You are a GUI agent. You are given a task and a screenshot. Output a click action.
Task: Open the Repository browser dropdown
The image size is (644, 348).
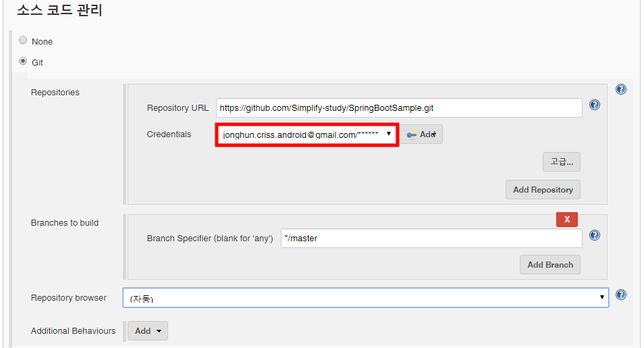pyautogui.click(x=365, y=297)
